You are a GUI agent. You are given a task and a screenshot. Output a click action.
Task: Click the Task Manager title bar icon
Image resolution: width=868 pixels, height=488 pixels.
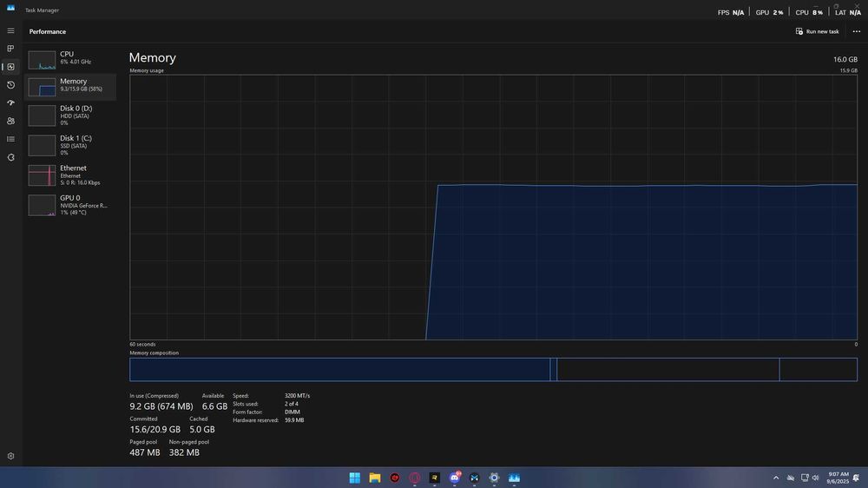coord(10,9)
